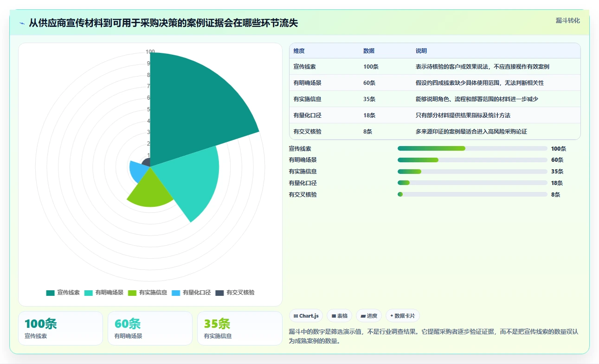Click the 数据 table column header

point(369,51)
